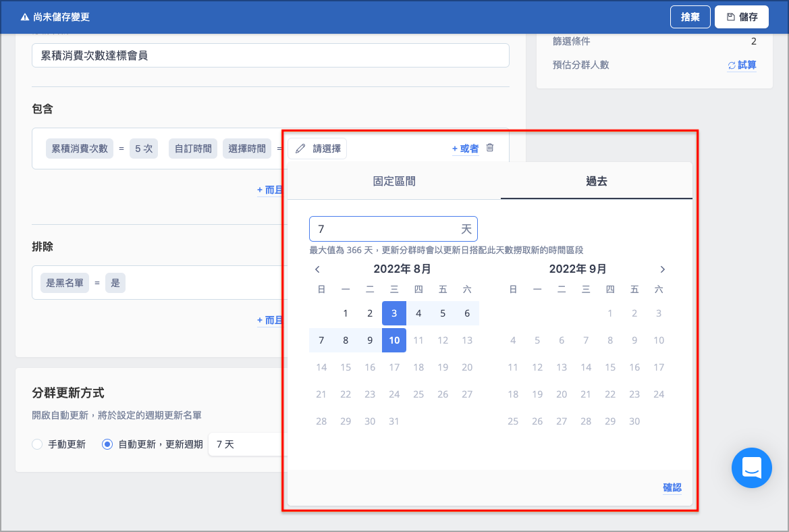Click the 分群更新方式 heading
Screen dimensions: 789x532
[x=68, y=392]
